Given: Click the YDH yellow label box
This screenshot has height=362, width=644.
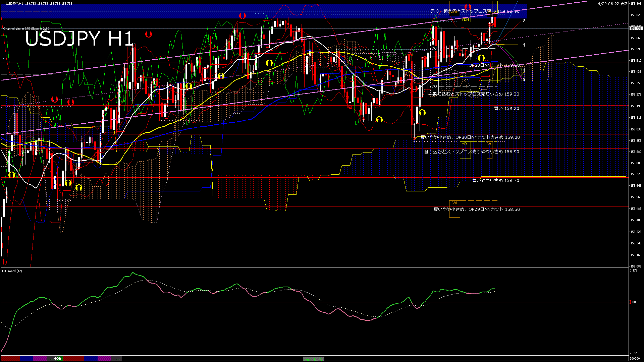Looking at the screenshot, I should coord(465,19).
